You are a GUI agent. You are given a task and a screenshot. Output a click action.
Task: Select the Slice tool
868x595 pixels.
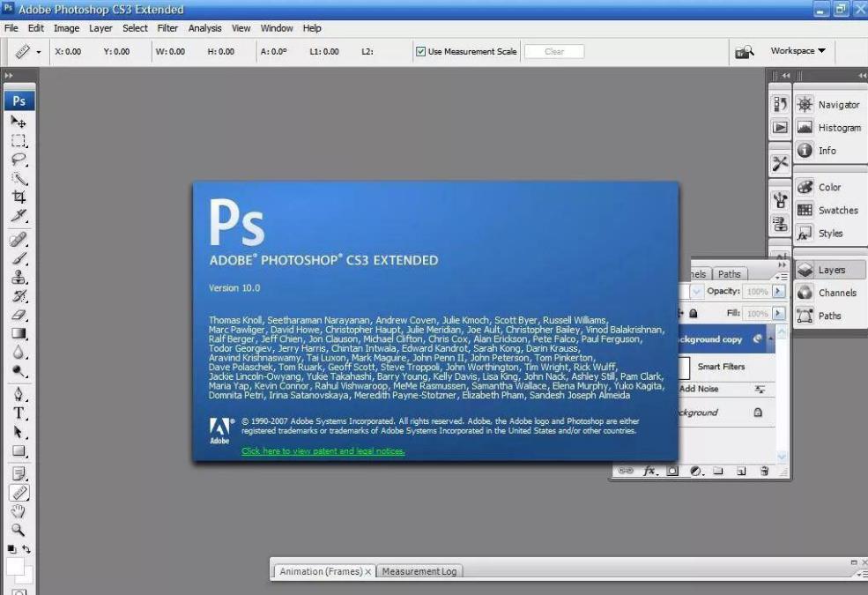pyautogui.click(x=19, y=216)
